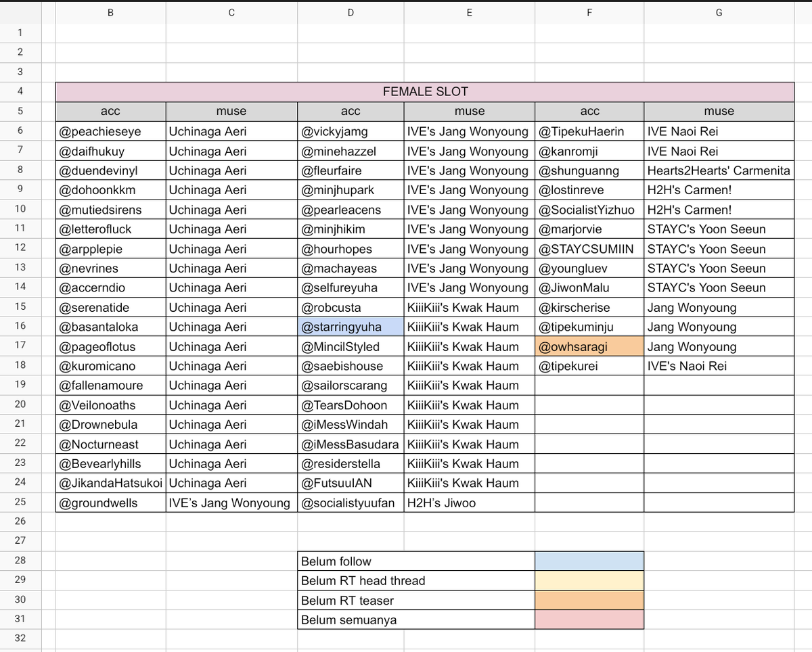Click the muse header above IVE Naoi Rei
The width and height of the screenshot is (812, 652).
tap(719, 112)
